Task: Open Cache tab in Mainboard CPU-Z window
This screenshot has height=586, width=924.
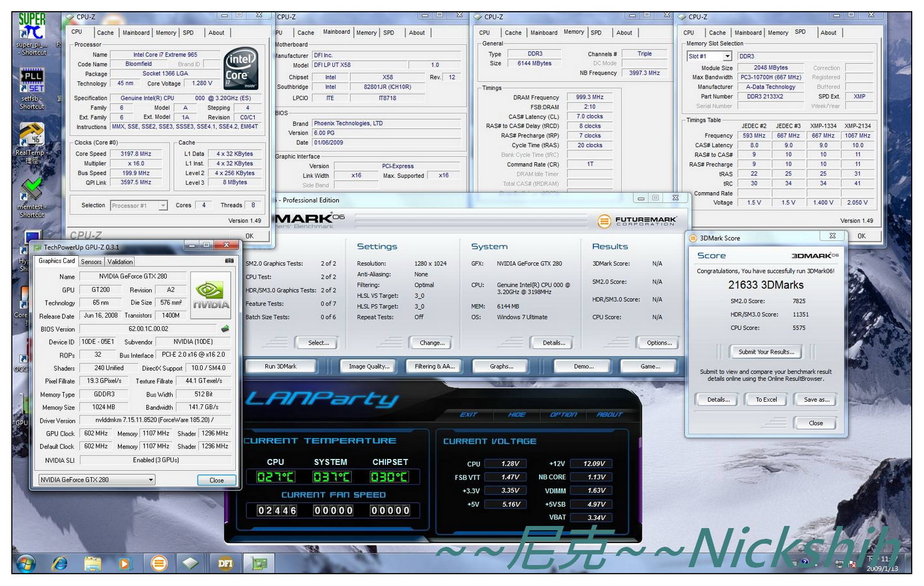Action: (306, 33)
